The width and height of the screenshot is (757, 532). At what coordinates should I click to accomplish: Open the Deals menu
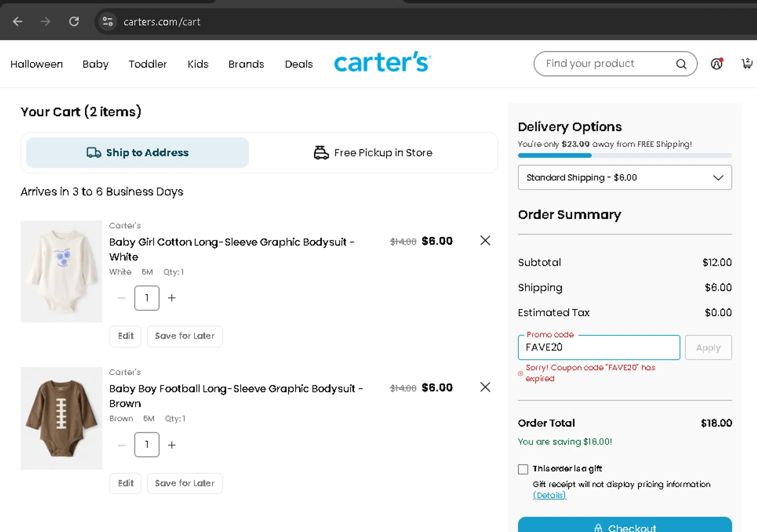[299, 64]
